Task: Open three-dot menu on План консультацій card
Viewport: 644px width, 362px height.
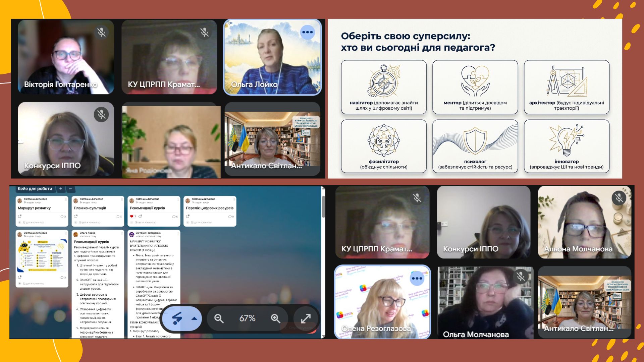Action: click(x=122, y=199)
